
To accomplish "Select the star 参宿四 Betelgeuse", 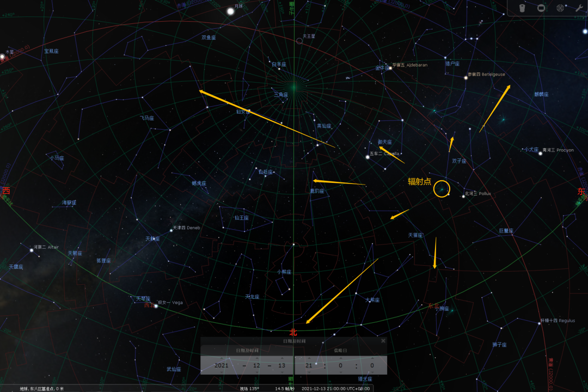I will 465,78.
